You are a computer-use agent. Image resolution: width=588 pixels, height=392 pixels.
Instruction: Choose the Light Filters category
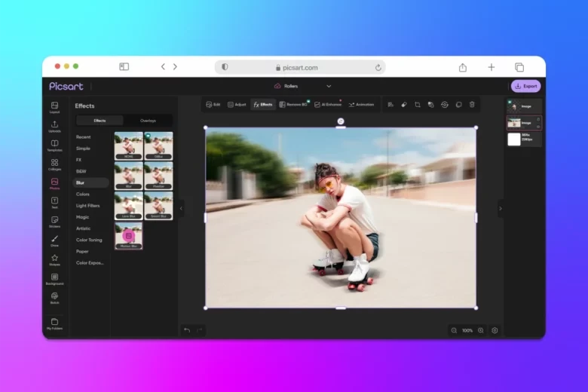[87, 205]
